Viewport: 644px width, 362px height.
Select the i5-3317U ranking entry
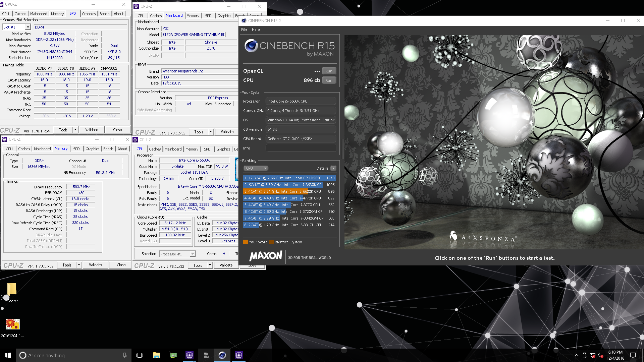289,225
